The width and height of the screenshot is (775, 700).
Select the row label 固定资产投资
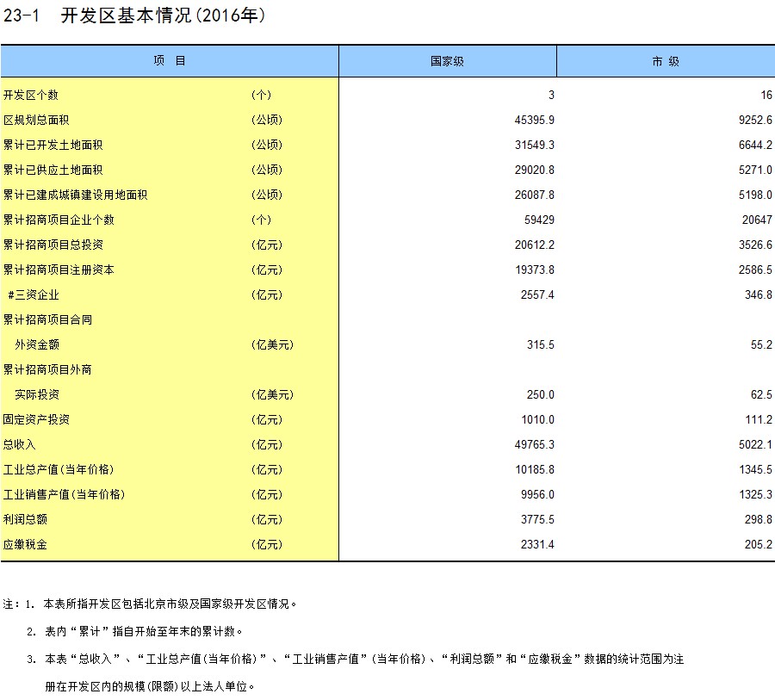(36, 419)
